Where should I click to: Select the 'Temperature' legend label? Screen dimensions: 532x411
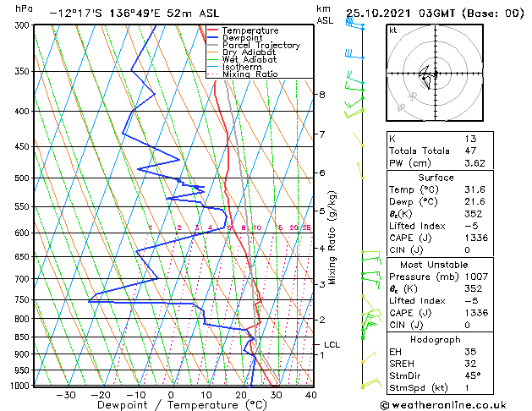point(250,30)
